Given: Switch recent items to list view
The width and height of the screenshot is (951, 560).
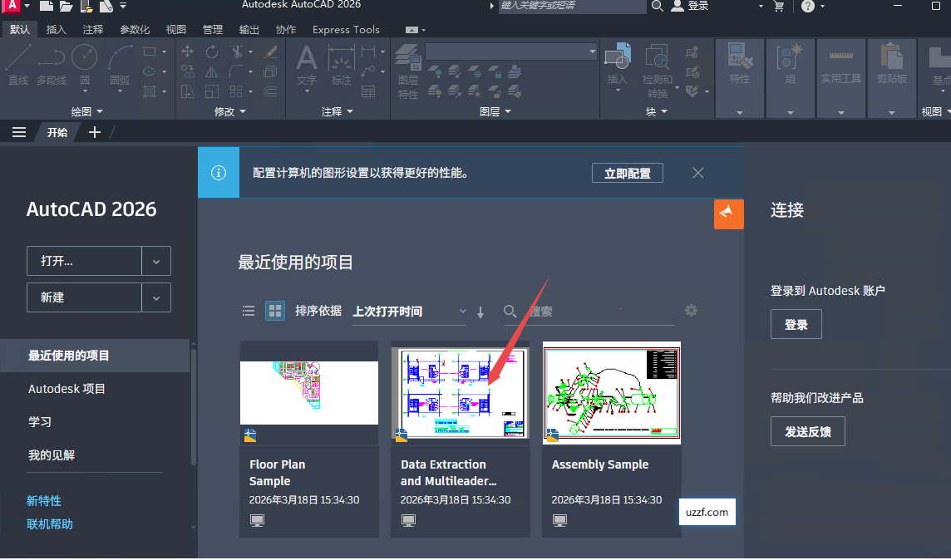Looking at the screenshot, I should [x=249, y=311].
